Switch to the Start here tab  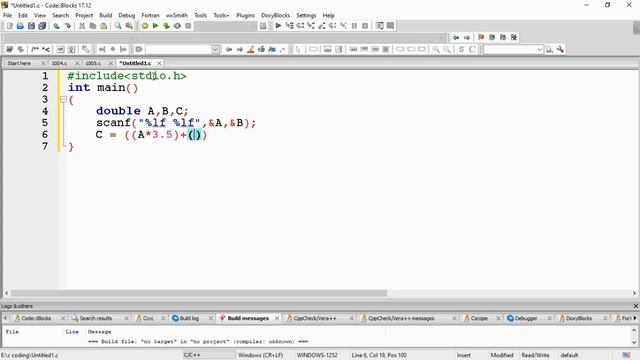point(19,63)
